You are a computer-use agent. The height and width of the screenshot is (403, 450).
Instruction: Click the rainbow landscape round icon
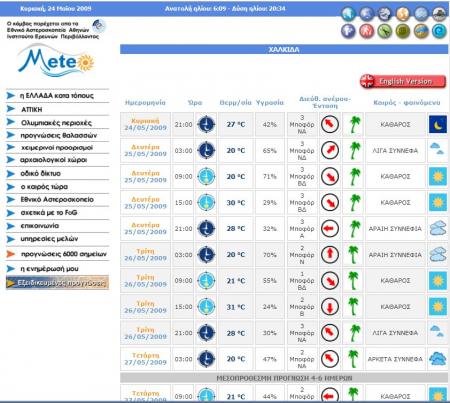[421, 31]
